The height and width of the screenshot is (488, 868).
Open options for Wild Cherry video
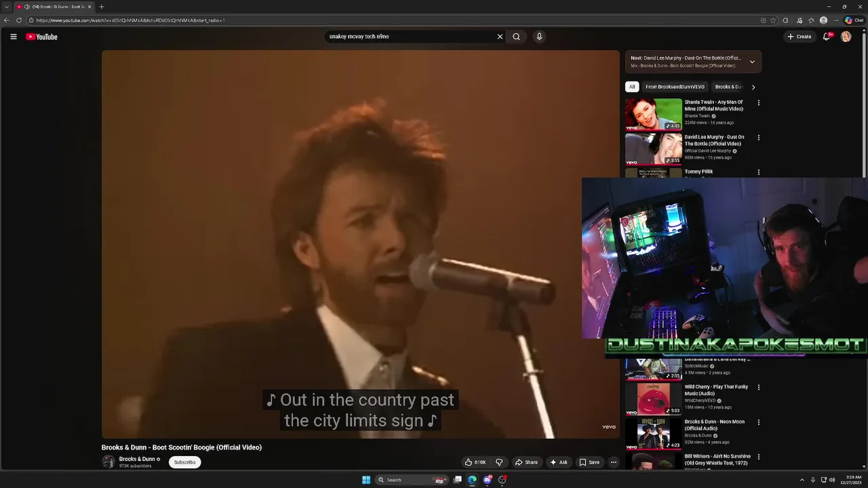pyautogui.click(x=758, y=388)
